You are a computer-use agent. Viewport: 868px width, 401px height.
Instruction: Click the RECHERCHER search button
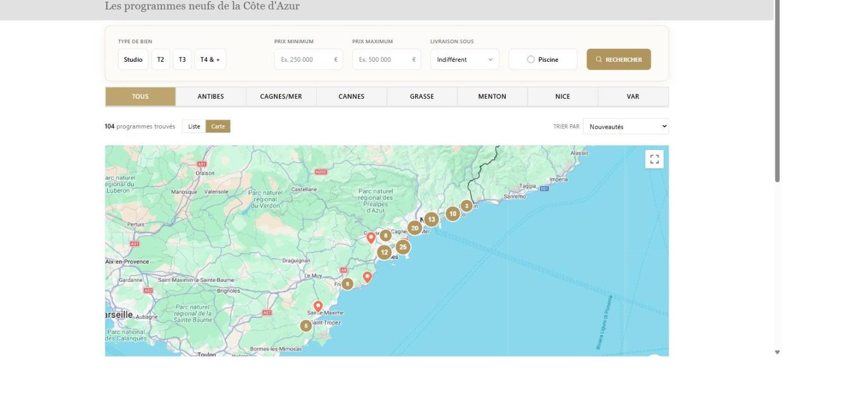point(619,60)
